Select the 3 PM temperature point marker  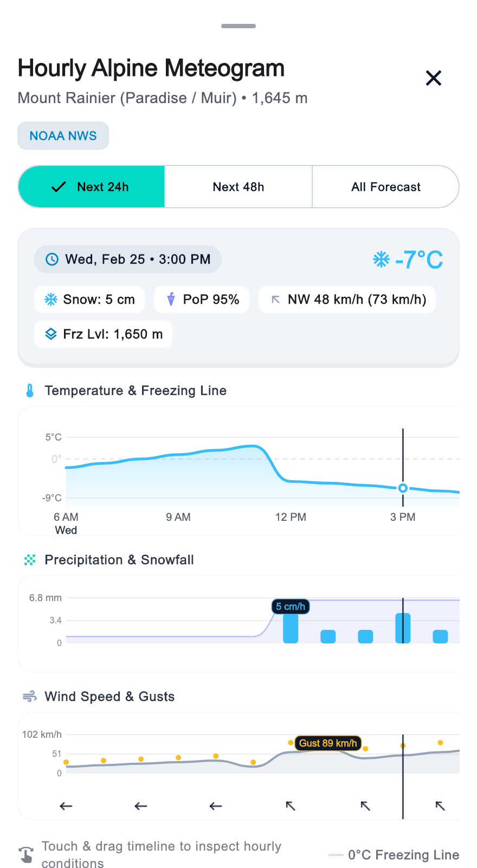pyautogui.click(x=403, y=488)
